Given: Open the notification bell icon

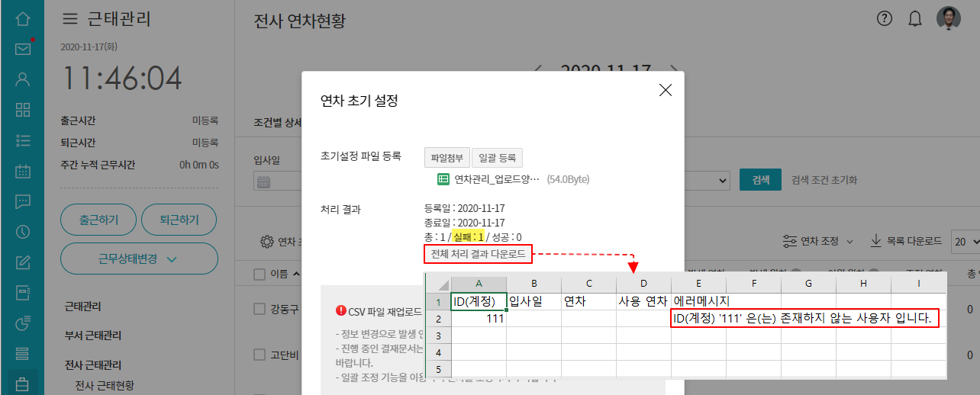Looking at the screenshot, I should pos(915,19).
